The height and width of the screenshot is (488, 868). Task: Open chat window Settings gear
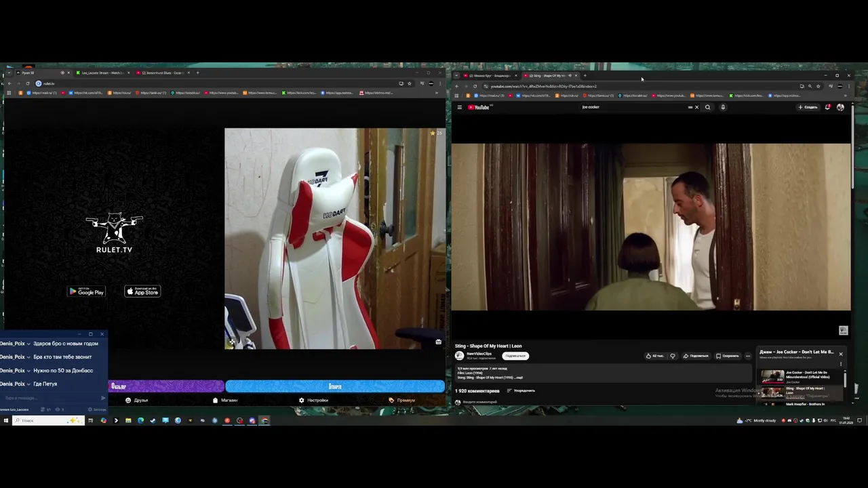pyautogui.click(x=96, y=409)
